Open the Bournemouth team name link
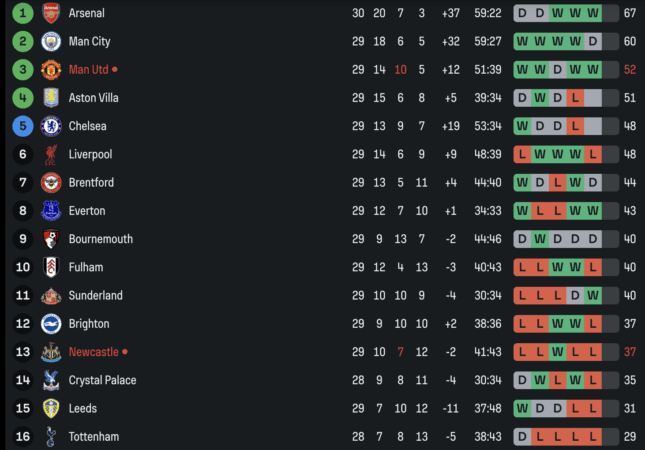Image resolution: width=645 pixels, height=450 pixels. 100,239
